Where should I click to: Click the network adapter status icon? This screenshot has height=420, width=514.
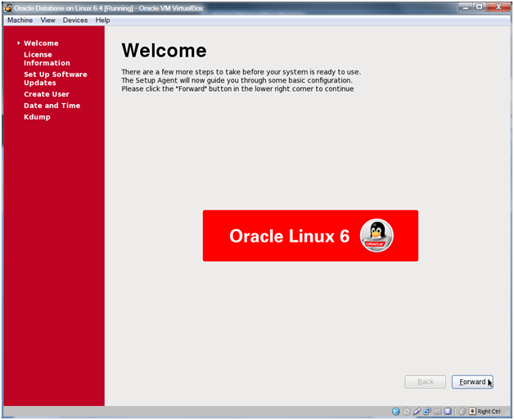click(x=427, y=411)
